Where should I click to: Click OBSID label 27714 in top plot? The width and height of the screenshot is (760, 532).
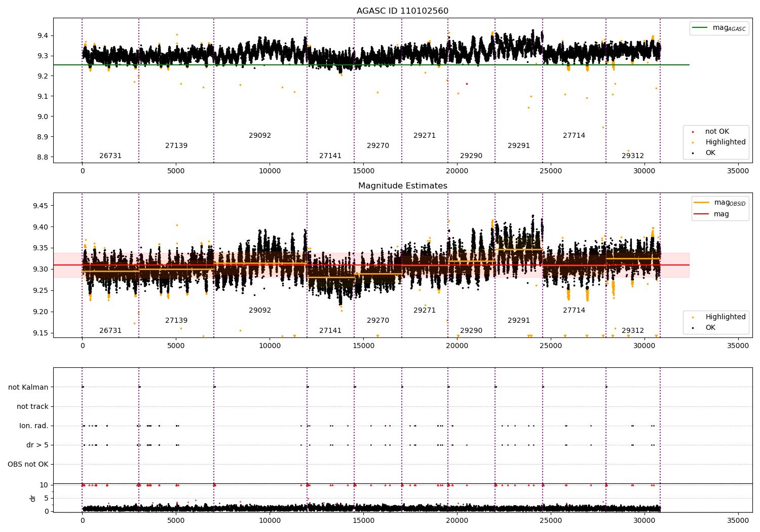click(x=574, y=136)
